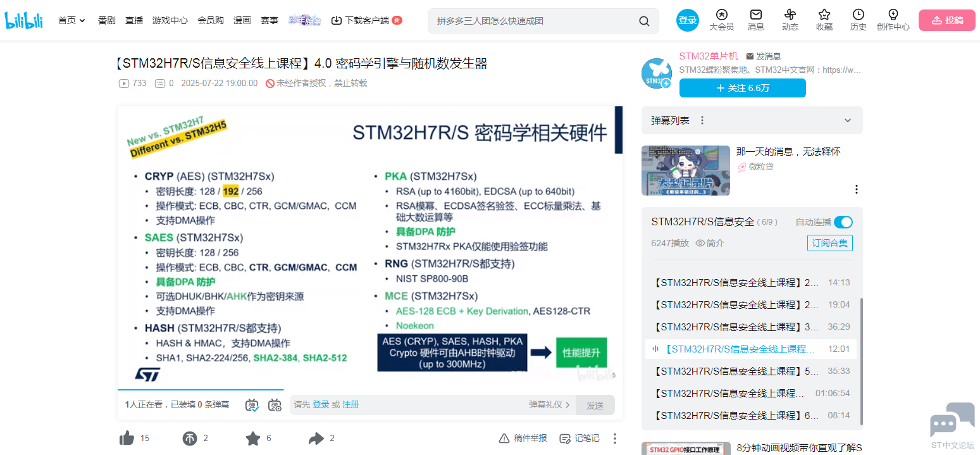The width and height of the screenshot is (980, 455).
Task: Open the 那一天的消息 ad thumbnail
Action: click(x=686, y=170)
